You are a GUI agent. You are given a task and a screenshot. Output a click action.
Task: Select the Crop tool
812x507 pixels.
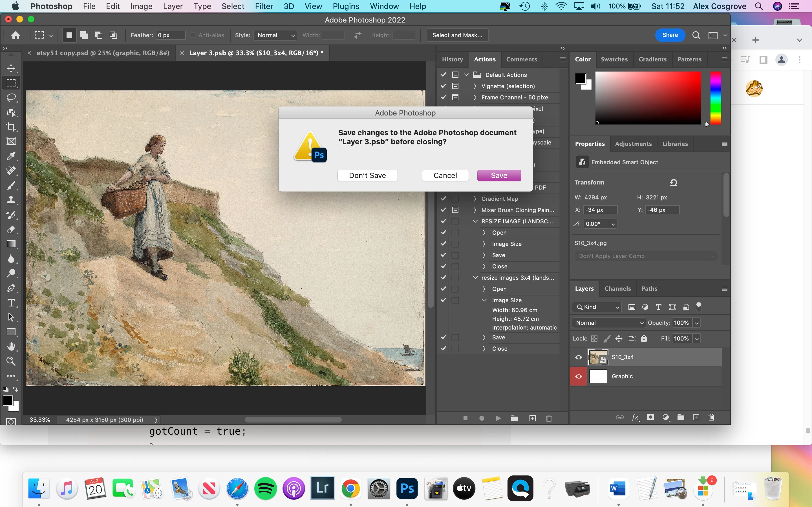click(11, 127)
